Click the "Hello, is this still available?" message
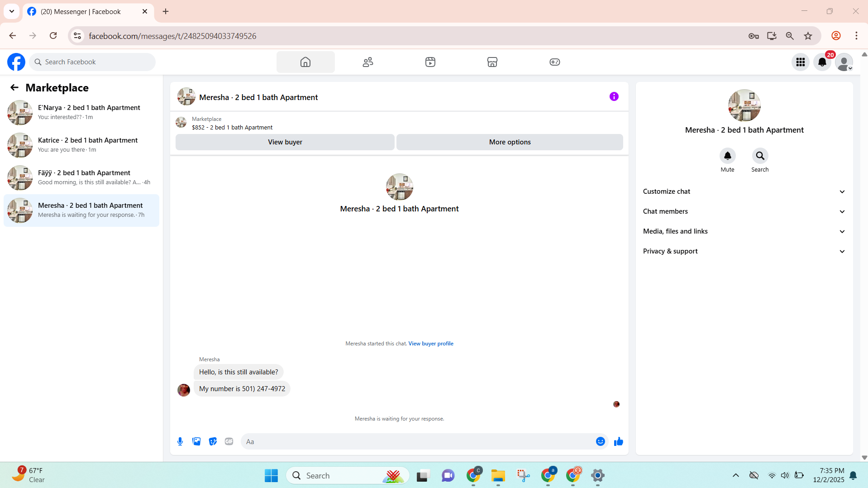868x488 pixels. 238,372
